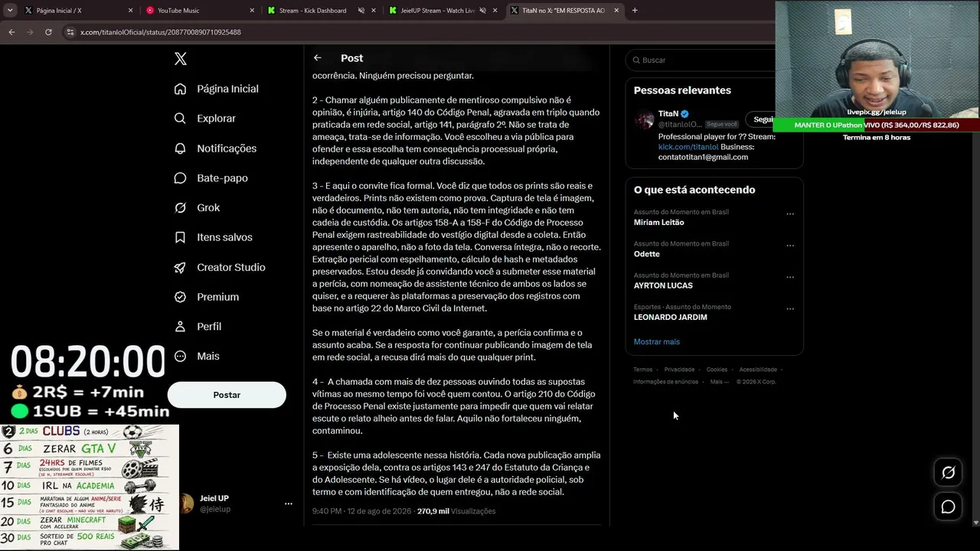Viewport: 980px width, 551px height.
Task: Open the Odette trend
Action: click(x=647, y=254)
